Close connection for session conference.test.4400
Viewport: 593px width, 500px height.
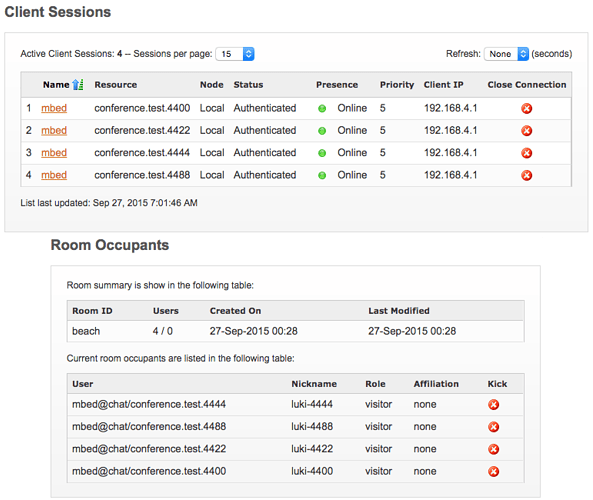click(526, 109)
